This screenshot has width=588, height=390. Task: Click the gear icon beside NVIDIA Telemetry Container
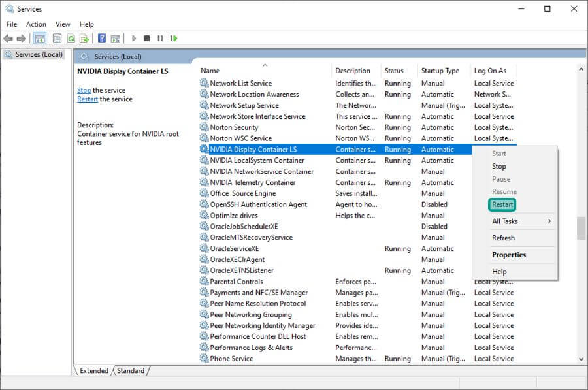point(204,182)
